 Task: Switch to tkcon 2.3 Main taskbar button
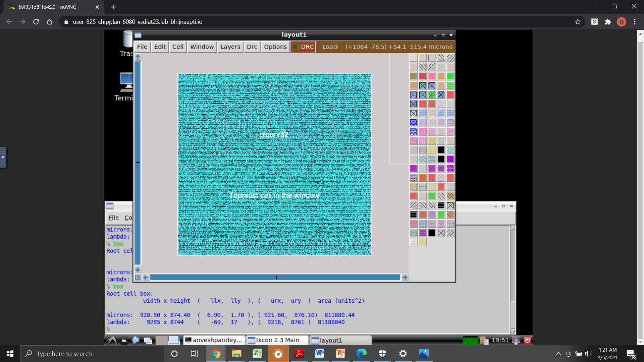point(277,340)
